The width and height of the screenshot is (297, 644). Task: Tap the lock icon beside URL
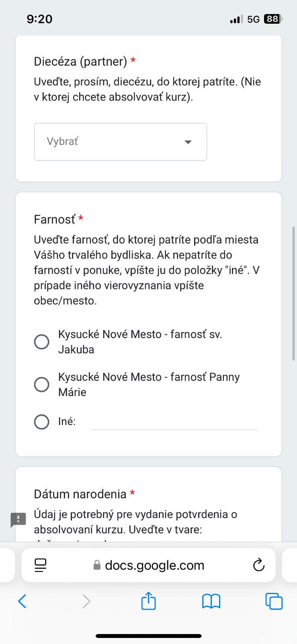coord(97,566)
